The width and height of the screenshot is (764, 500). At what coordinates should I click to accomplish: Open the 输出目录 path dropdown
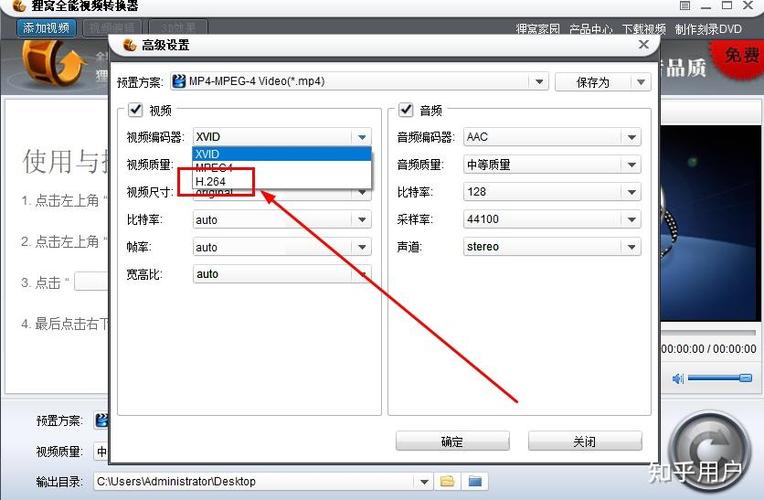423,482
